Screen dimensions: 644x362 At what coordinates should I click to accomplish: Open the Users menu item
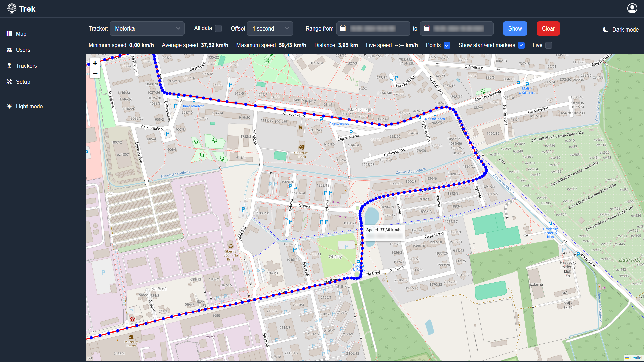[x=43, y=50]
